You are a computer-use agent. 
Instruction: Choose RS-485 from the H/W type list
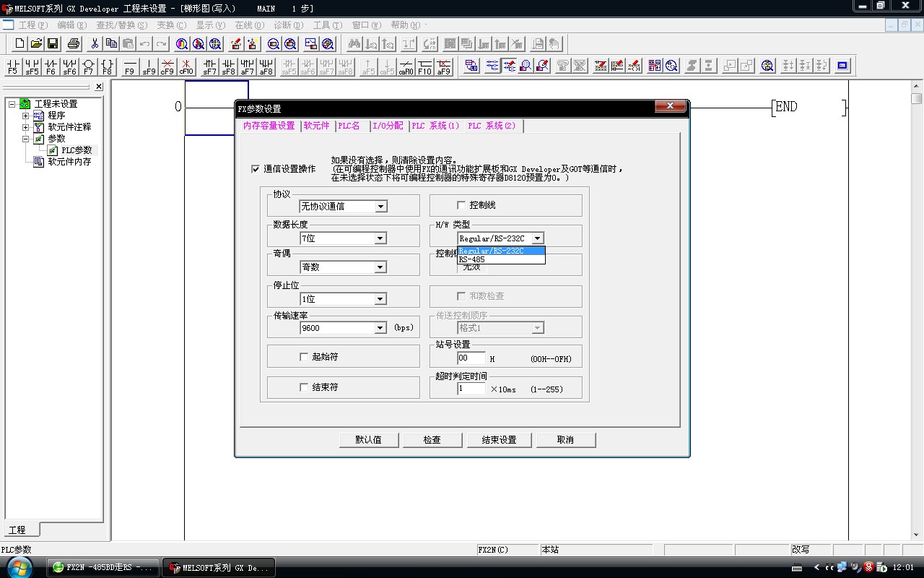point(472,259)
